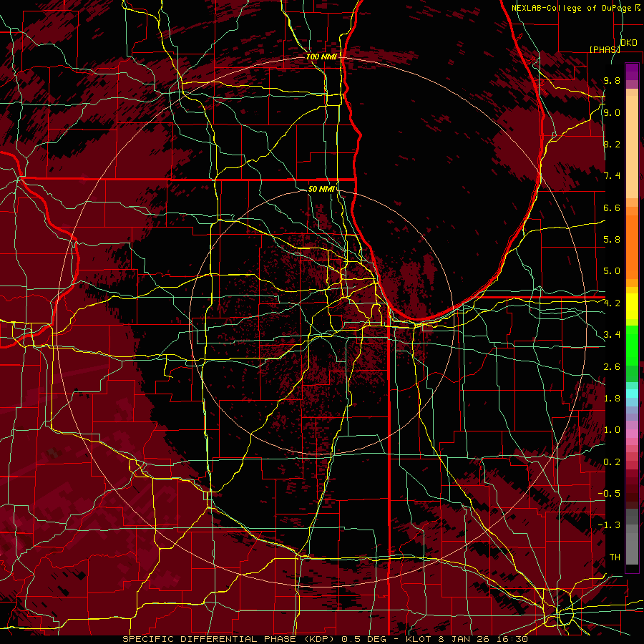
Task: Click the 9.0 value on the color scale
Action: tap(612, 112)
